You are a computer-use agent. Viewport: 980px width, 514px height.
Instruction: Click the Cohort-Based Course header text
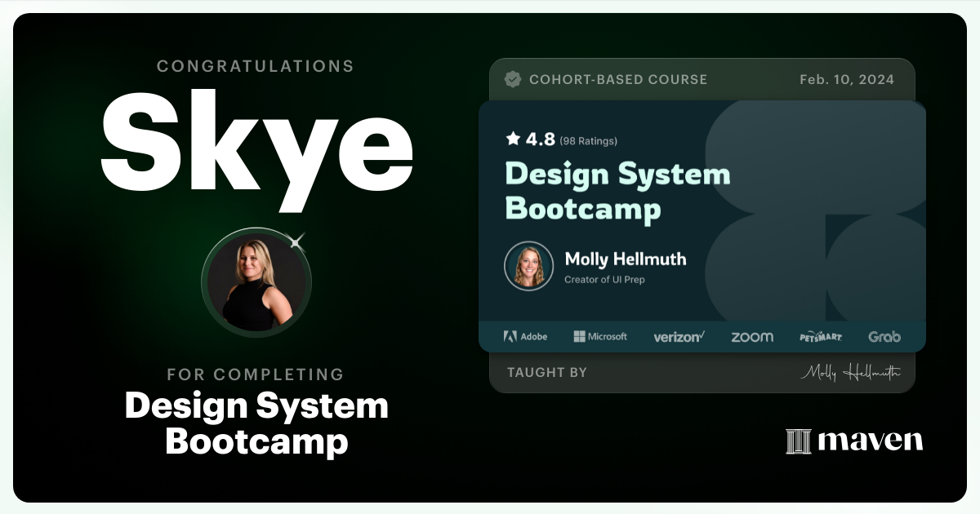[619, 79]
